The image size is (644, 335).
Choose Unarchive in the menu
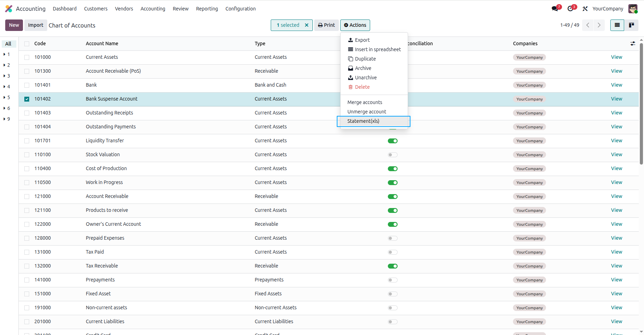pos(374,78)
